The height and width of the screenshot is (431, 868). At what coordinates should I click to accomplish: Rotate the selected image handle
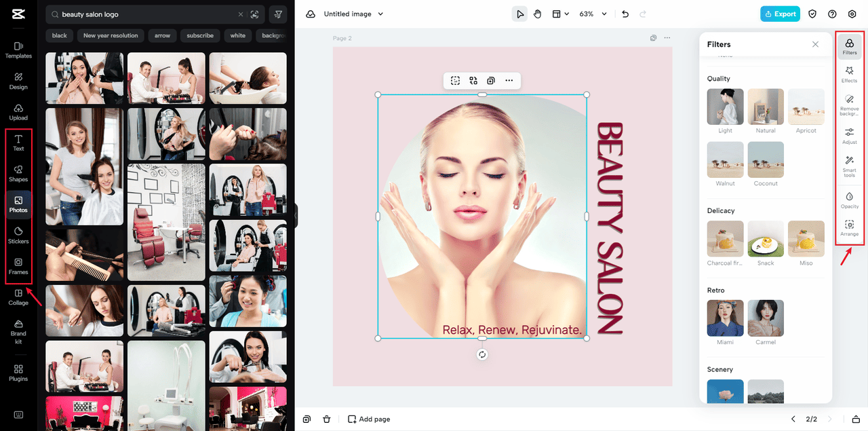tap(482, 354)
